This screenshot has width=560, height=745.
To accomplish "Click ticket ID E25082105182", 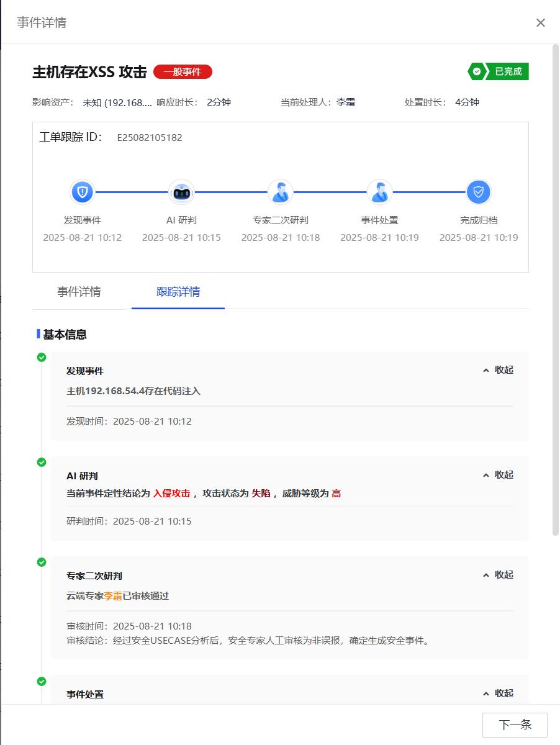I will [x=150, y=138].
